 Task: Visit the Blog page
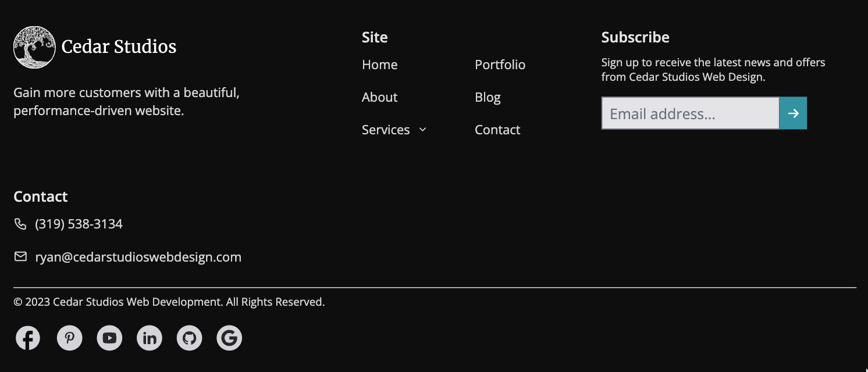[x=488, y=97]
